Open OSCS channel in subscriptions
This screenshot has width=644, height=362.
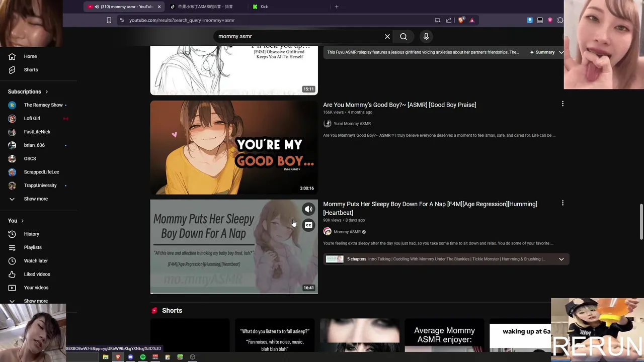[30, 159]
